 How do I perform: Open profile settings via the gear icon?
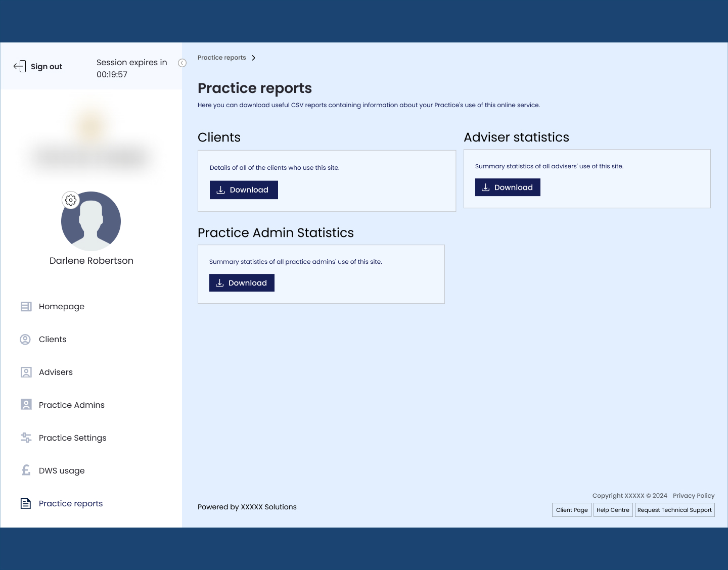coord(71,200)
